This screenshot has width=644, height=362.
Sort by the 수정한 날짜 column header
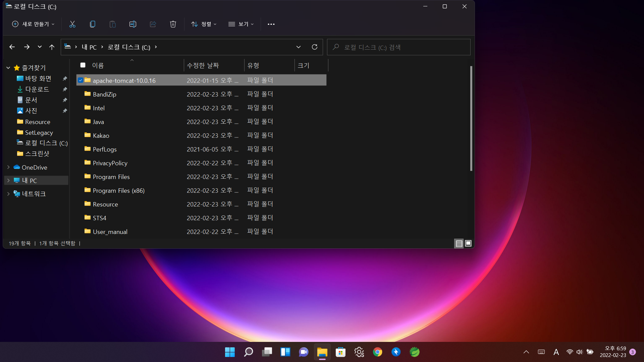coord(203,65)
